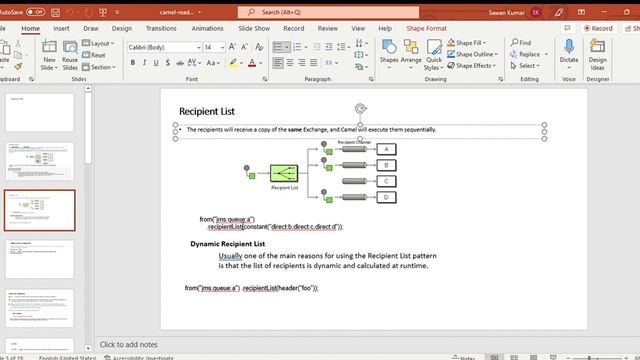Toggle the AutoSave switch
640x360 pixels.
coord(36,12)
